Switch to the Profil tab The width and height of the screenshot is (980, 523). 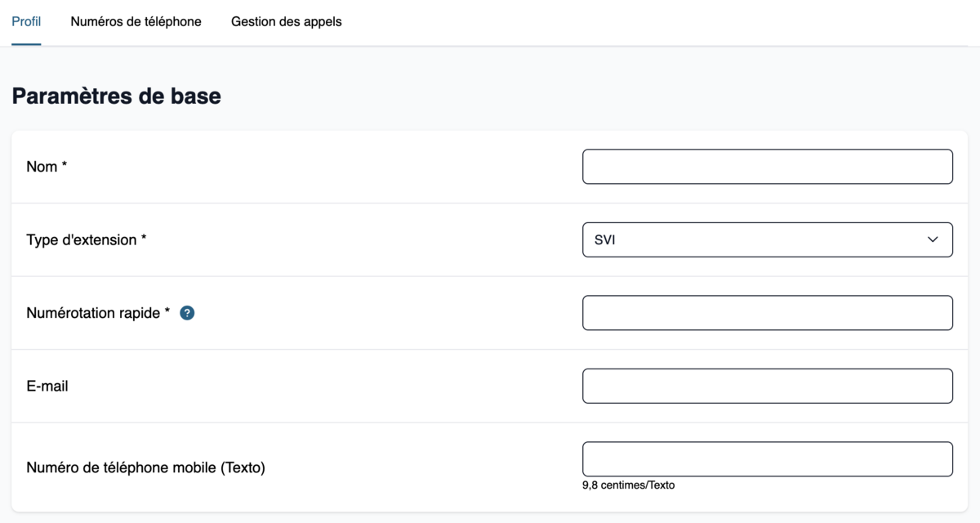point(26,22)
